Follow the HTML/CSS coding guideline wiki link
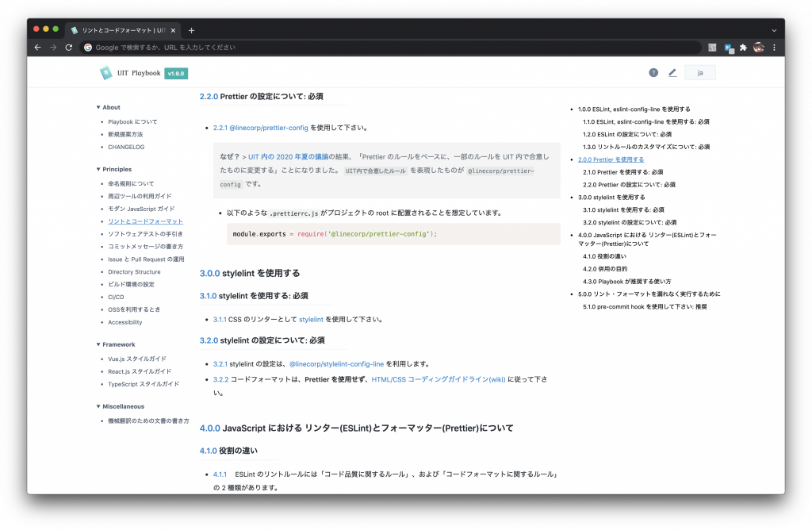Image resolution: width=812 pixels, height=530 pixels. pos(438,379)
